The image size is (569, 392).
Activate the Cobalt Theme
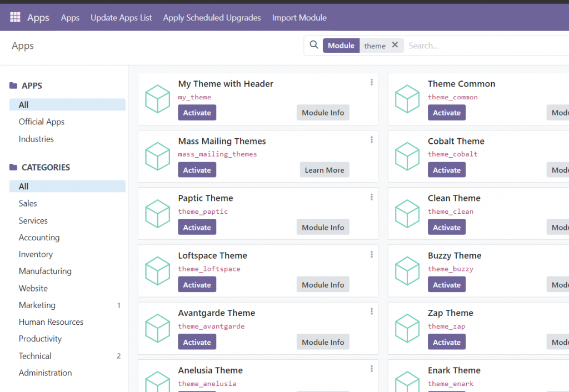(x=447, y=170)
